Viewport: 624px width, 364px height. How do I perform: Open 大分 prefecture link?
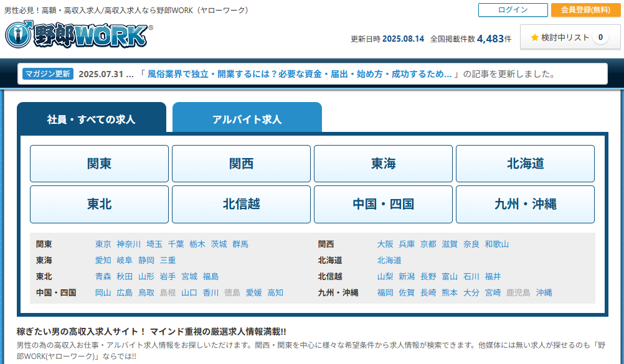pyautogui.click(x=471, y=293)
